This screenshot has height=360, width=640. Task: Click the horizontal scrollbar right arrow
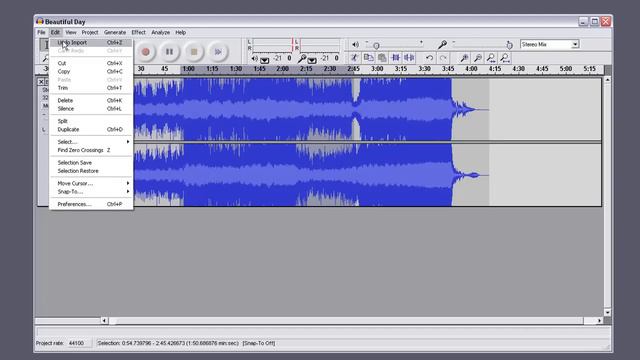(599, 321)
